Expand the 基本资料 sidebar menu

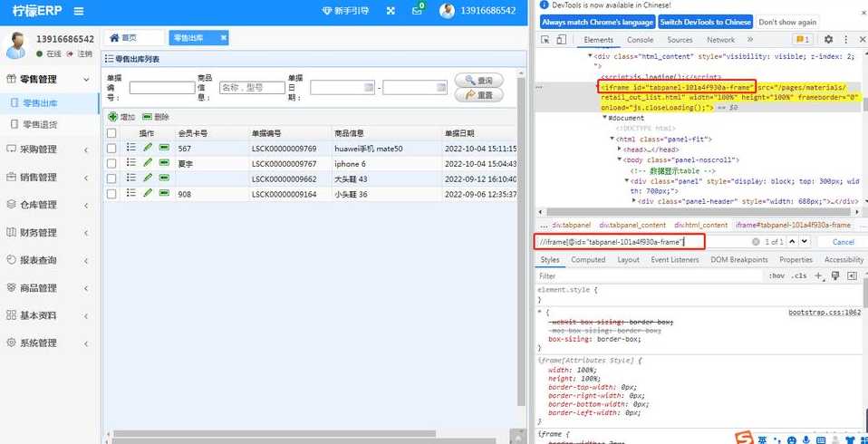pos(50,315)
